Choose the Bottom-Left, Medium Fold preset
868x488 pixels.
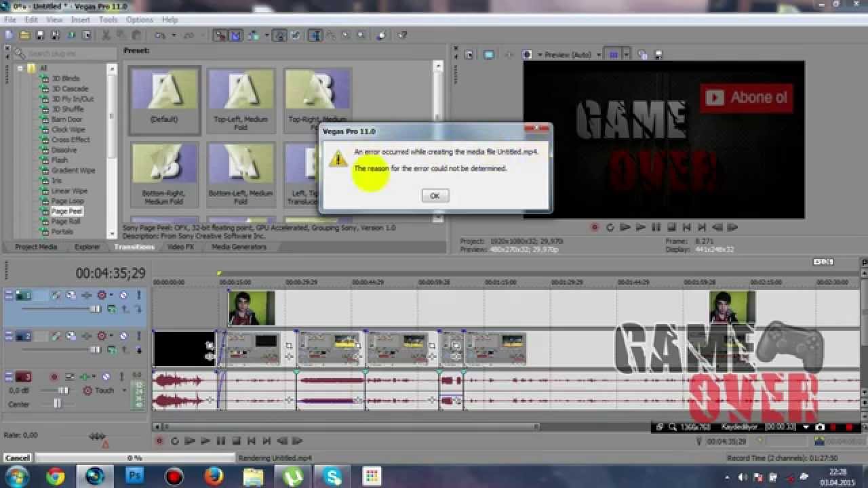pos(241,174)
